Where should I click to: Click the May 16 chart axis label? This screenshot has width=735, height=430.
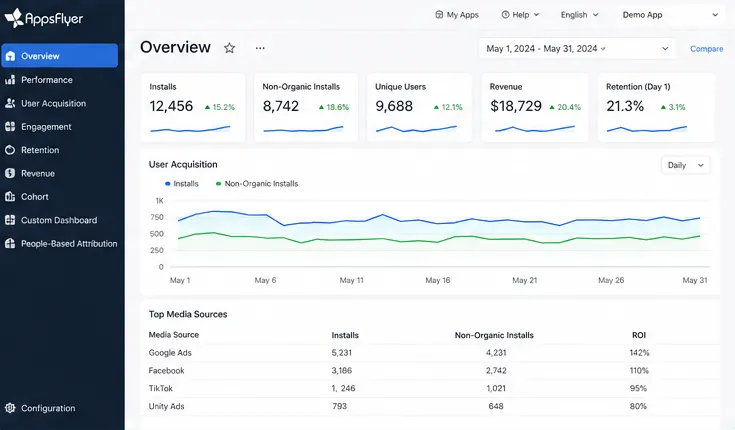pyautogui.click(x=438, y=280)
